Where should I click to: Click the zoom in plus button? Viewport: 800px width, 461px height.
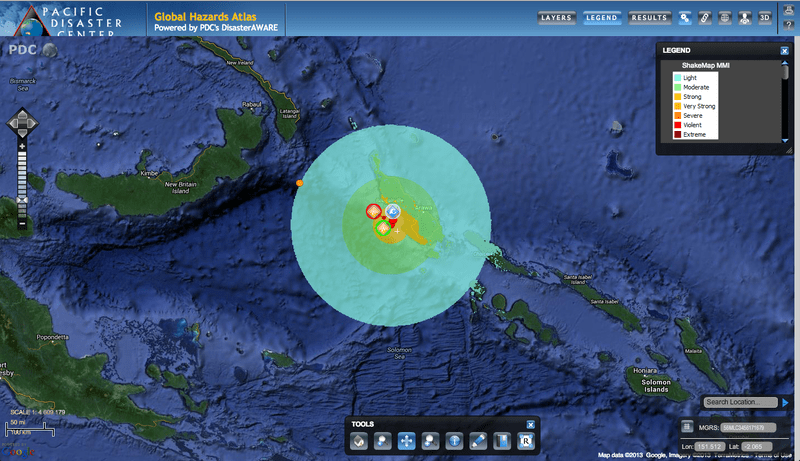click(x=22, y=144)
